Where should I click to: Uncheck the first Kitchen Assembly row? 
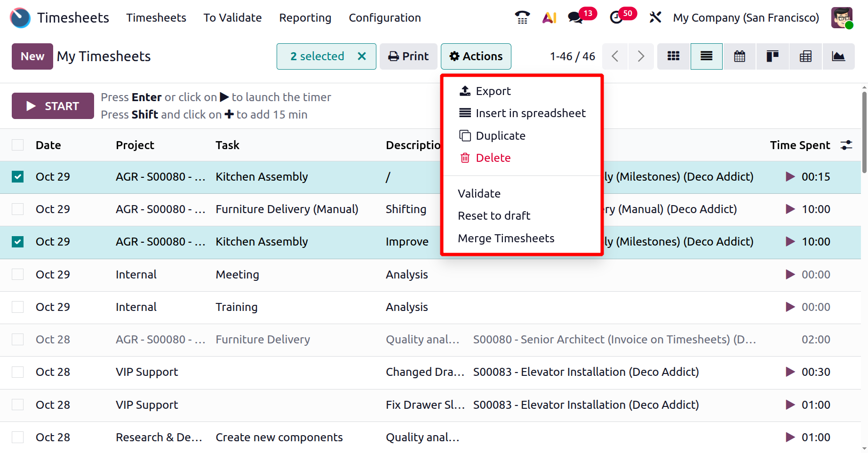click(x=18, y=177)
